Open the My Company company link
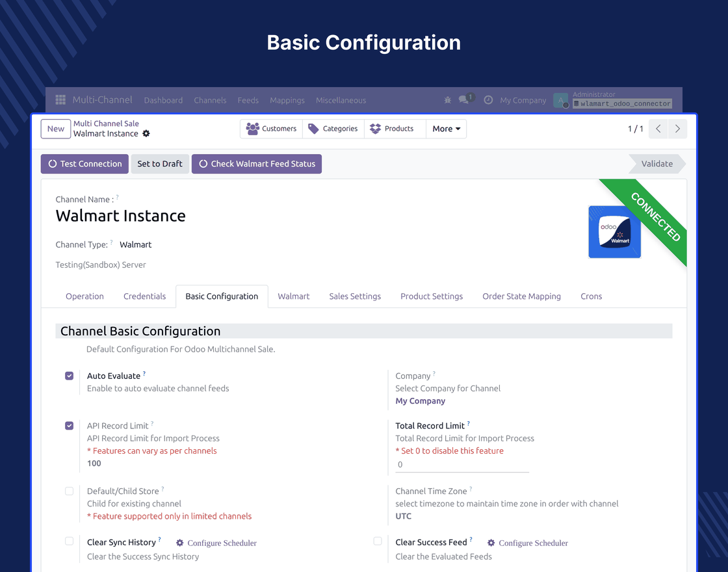Screen dimensions: 728x572 click(420, 400)
